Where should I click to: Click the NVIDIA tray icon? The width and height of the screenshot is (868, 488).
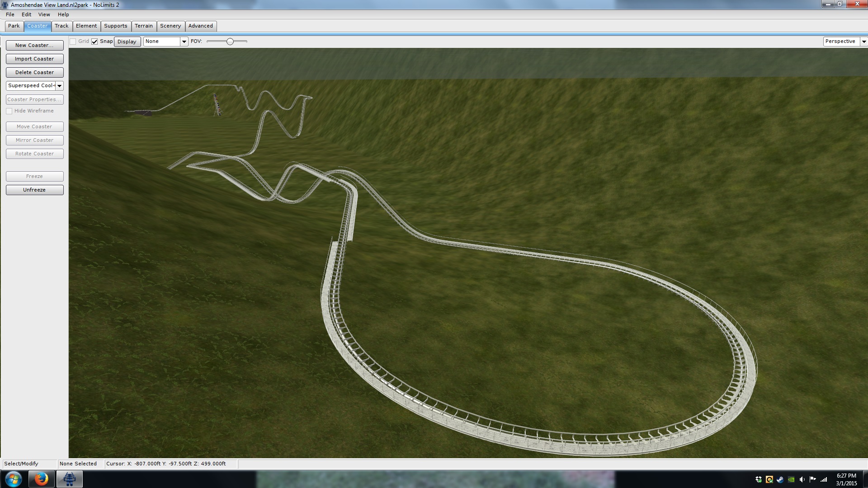pyautogui.click(x=791, y=479)
